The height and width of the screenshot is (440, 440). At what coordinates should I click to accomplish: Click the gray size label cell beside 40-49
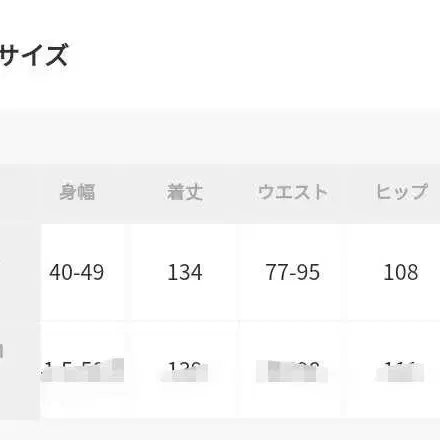point(20,272)
